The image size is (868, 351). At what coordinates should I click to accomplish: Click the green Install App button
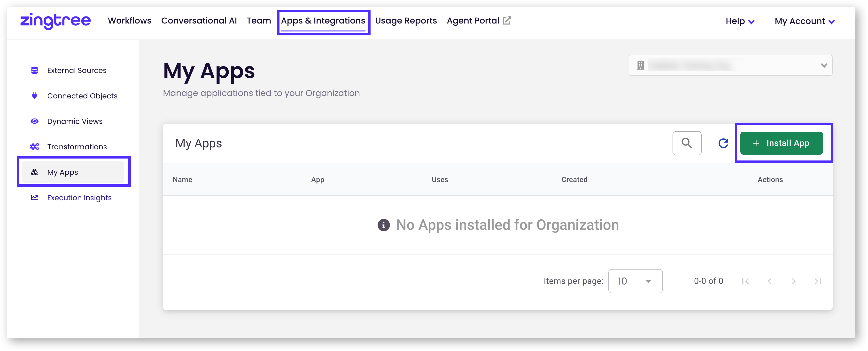tap(781, 143)
